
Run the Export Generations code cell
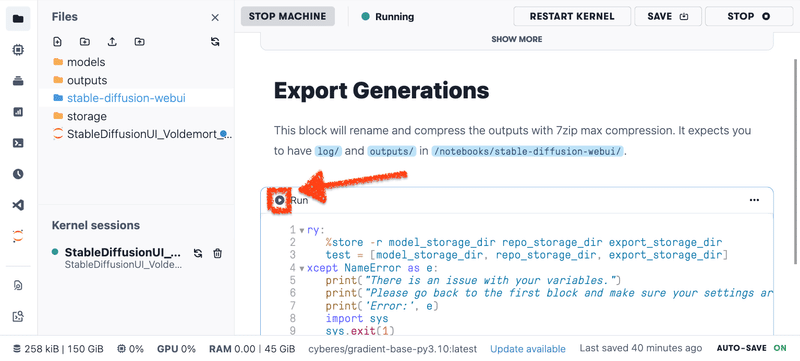(280, 200)
